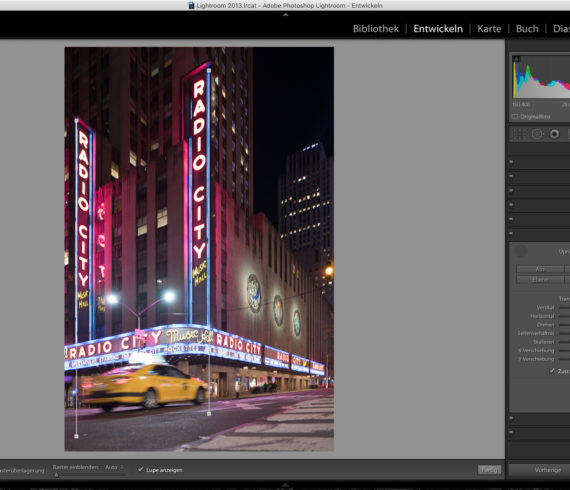Open the Karte module

(x=489, y=29)
